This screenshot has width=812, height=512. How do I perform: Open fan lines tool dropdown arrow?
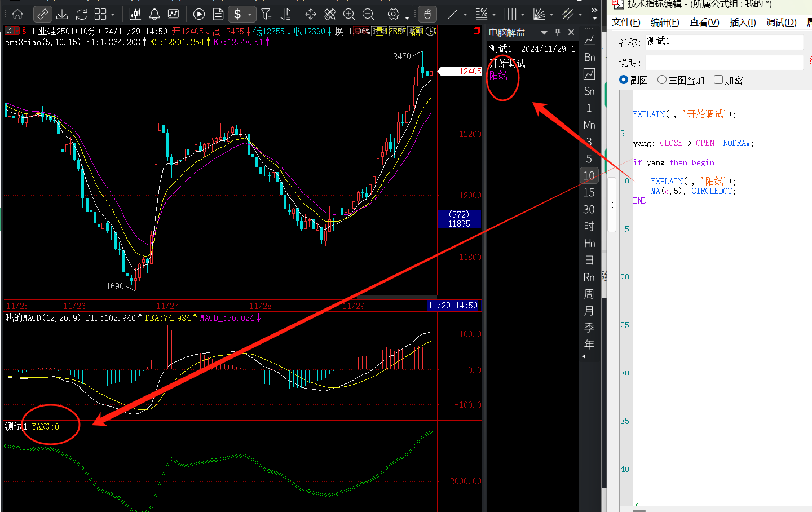point(551,15)
